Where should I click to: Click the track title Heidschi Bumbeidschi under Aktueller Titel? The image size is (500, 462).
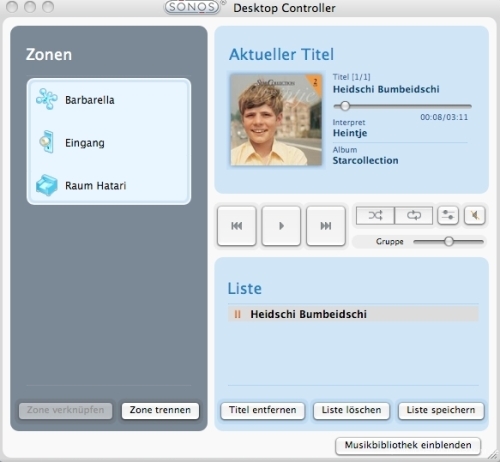pyautogui.click(x=386, y=89)
